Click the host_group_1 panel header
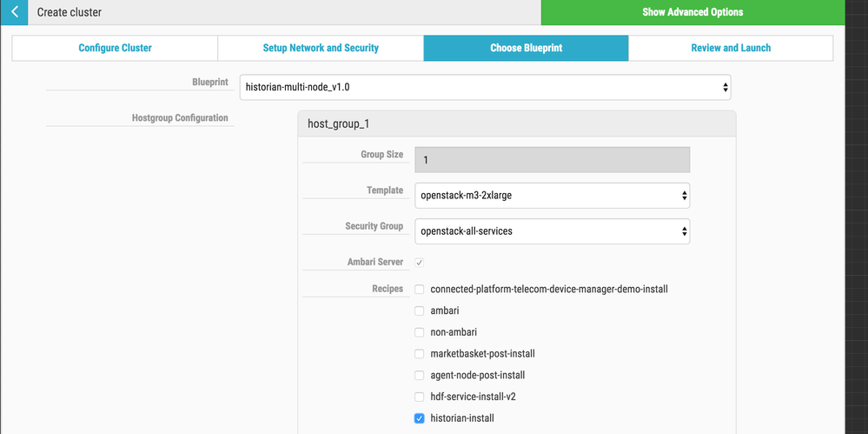 pyautogui.click(x=516, y=124)
